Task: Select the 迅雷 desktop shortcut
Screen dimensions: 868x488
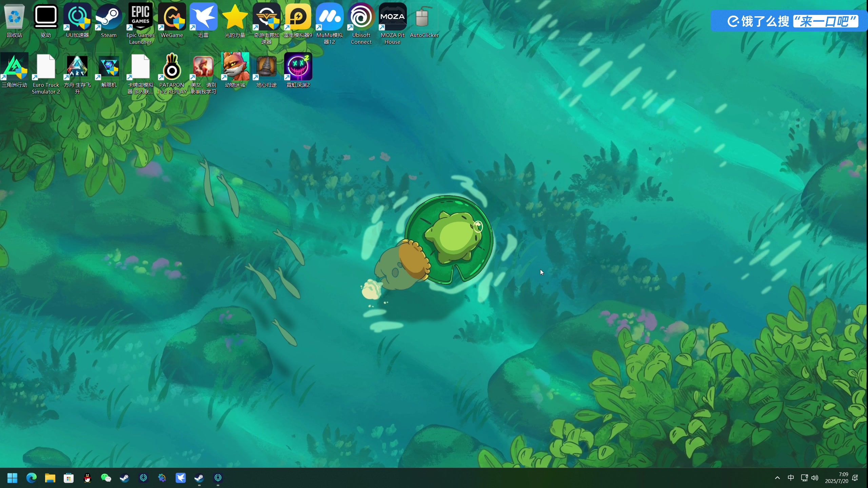Action: point(203,21)
